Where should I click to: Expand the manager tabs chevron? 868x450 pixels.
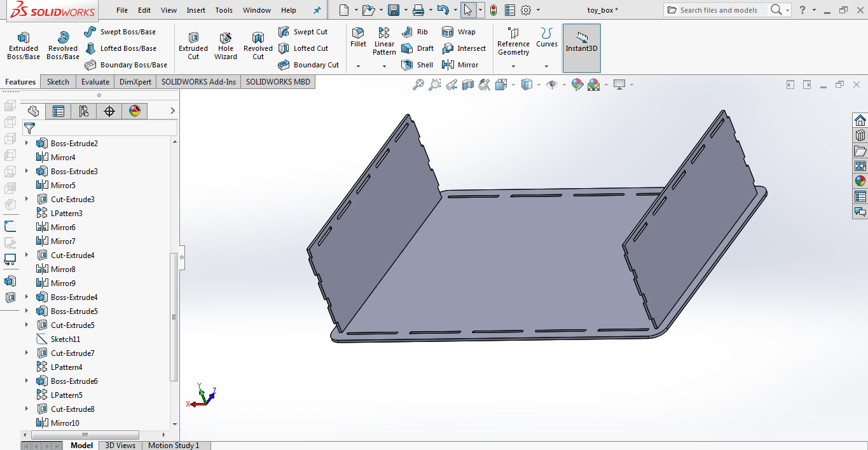[x=172, y=111]
